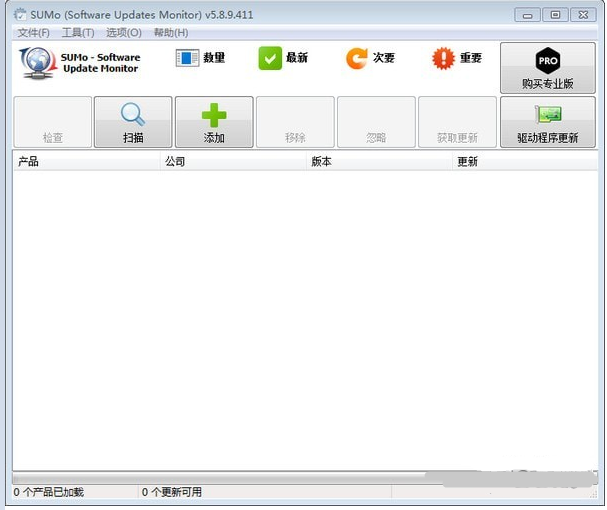The height and width of the screenshot is (510, 607).
Task: Add software with green plus 添加
Action: click(x=214, y=122)
